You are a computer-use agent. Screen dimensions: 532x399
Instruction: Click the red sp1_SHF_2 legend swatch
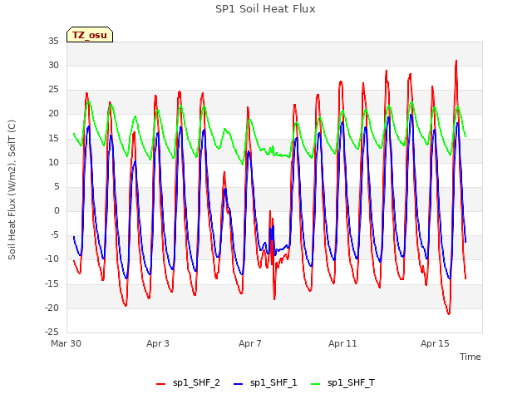point(160,384)
